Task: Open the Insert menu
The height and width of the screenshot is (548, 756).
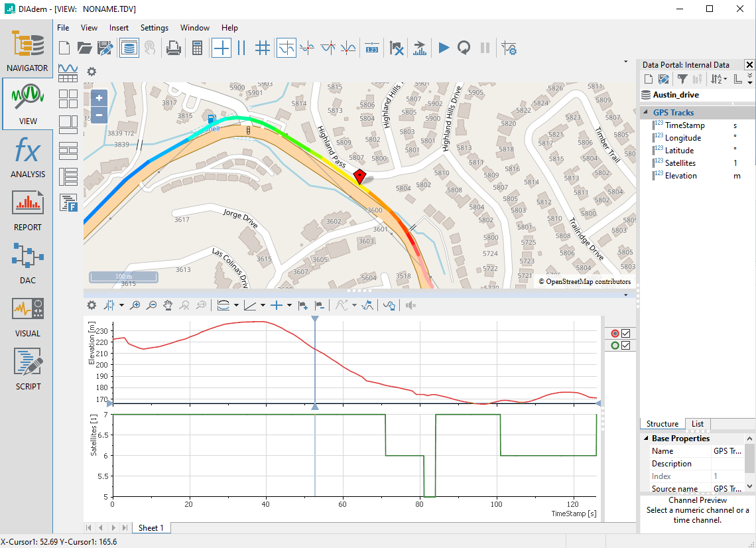Action: click(x=119, y=28)
